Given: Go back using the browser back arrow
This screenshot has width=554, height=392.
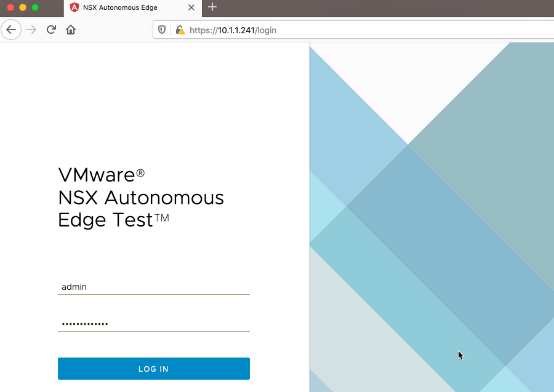Looking at the screenshot, I should click(x=11, y=30).
